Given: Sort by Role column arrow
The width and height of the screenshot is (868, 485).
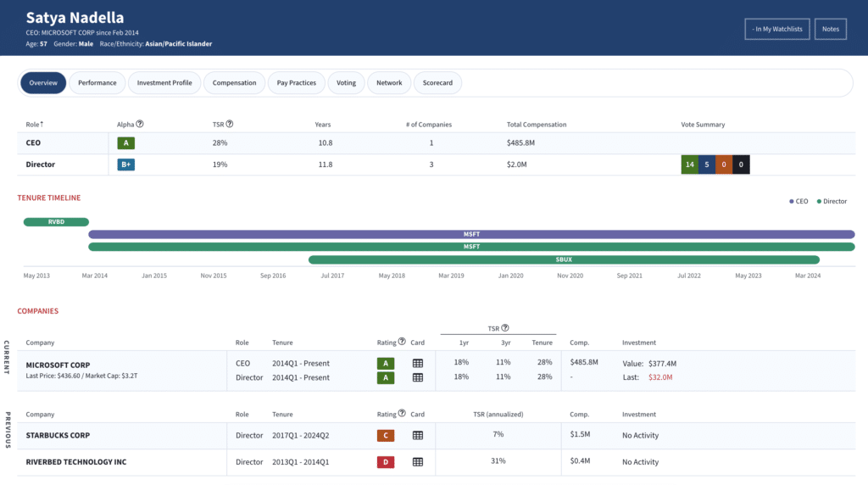Looking at the screenshot, I should point(42,124).
